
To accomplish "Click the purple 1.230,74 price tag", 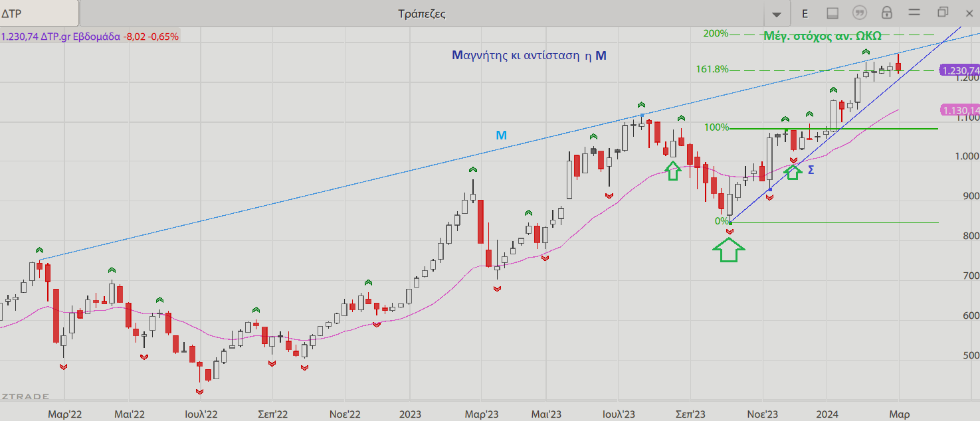I will coord(959,71).
